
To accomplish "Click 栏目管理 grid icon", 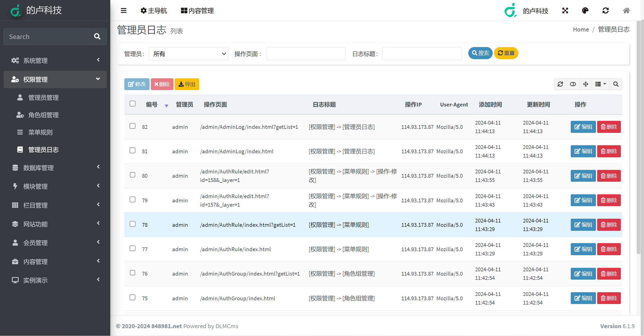I will (15, 205).
